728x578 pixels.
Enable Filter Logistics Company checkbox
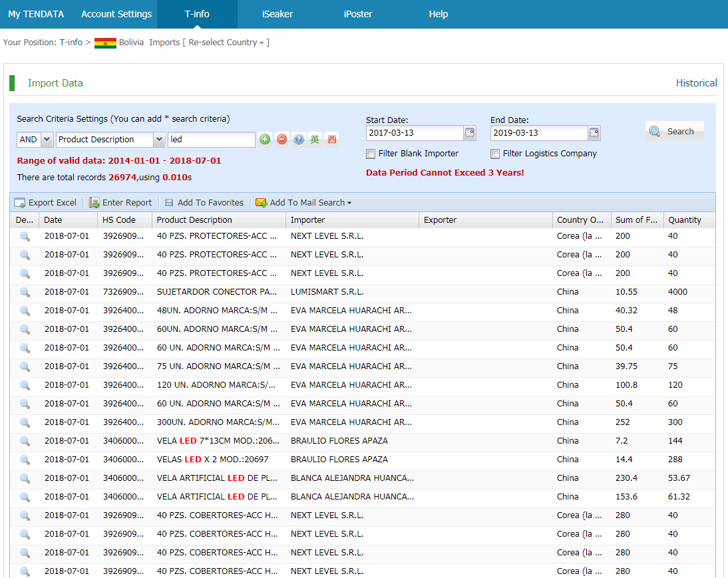(495, 154)
